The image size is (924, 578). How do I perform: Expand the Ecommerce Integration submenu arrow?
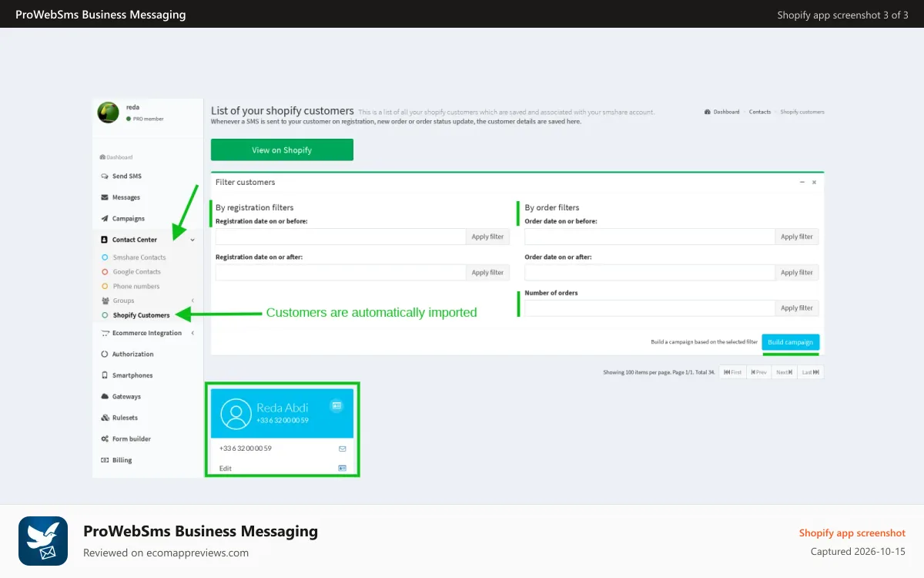click(192, 333)
